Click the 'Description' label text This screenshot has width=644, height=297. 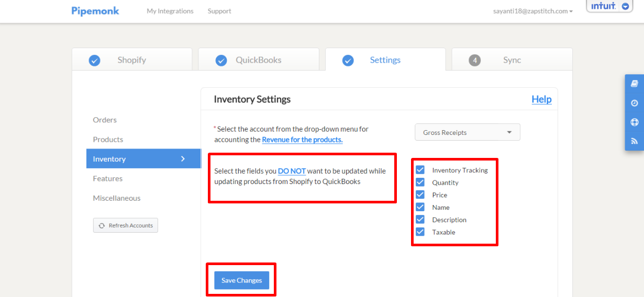pyautogui.click(x=449, y=220)
